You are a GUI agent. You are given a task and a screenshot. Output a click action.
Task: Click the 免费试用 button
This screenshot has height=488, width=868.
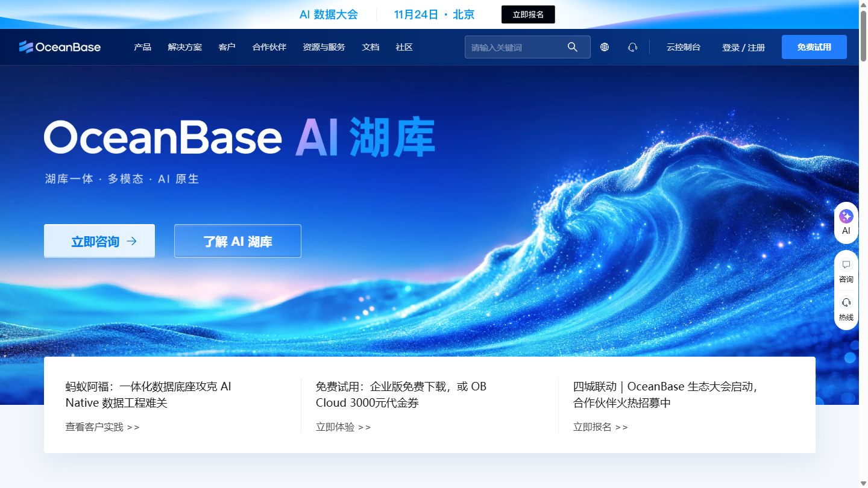(814, 47)
